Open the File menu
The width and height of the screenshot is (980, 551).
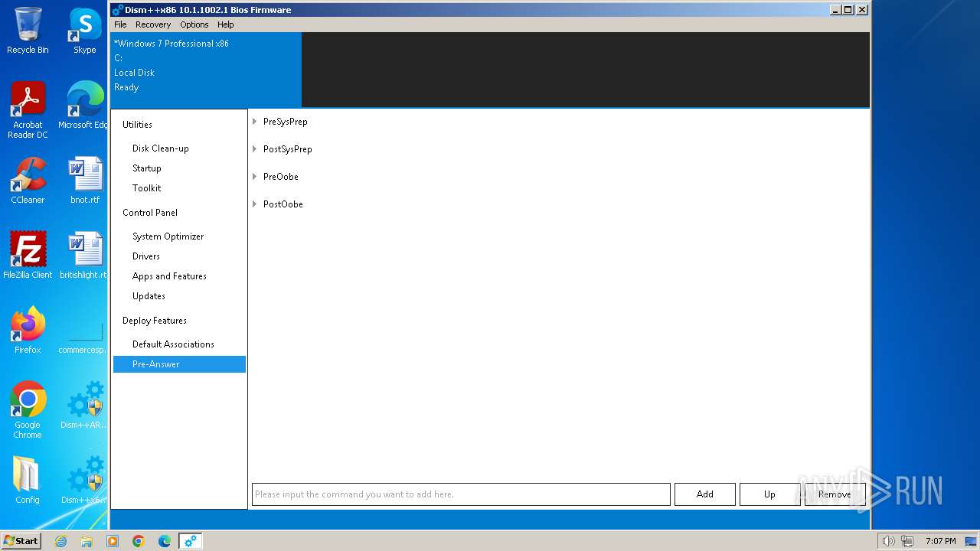click(x=120, y=24)
